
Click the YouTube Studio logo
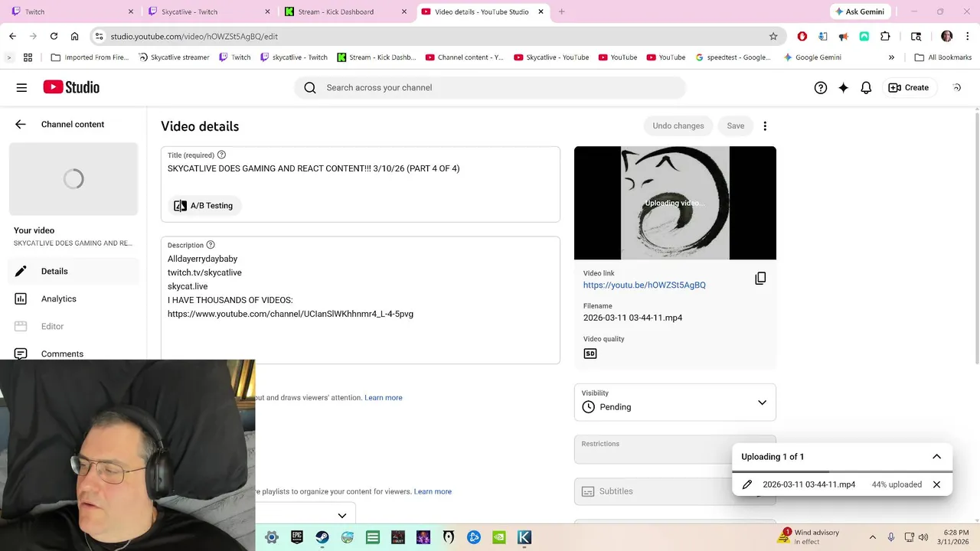click(71, 87)
